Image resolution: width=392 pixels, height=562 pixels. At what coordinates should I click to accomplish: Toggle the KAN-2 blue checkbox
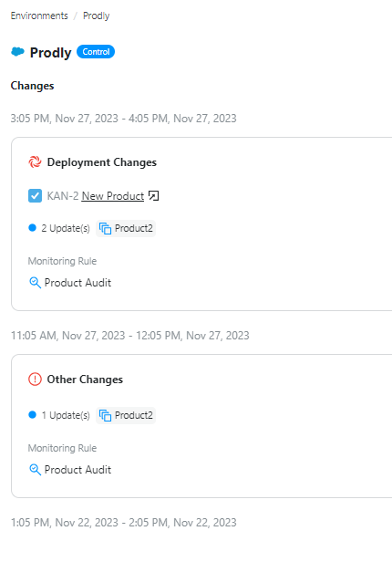pyautogui.click(x=35, y=196)
